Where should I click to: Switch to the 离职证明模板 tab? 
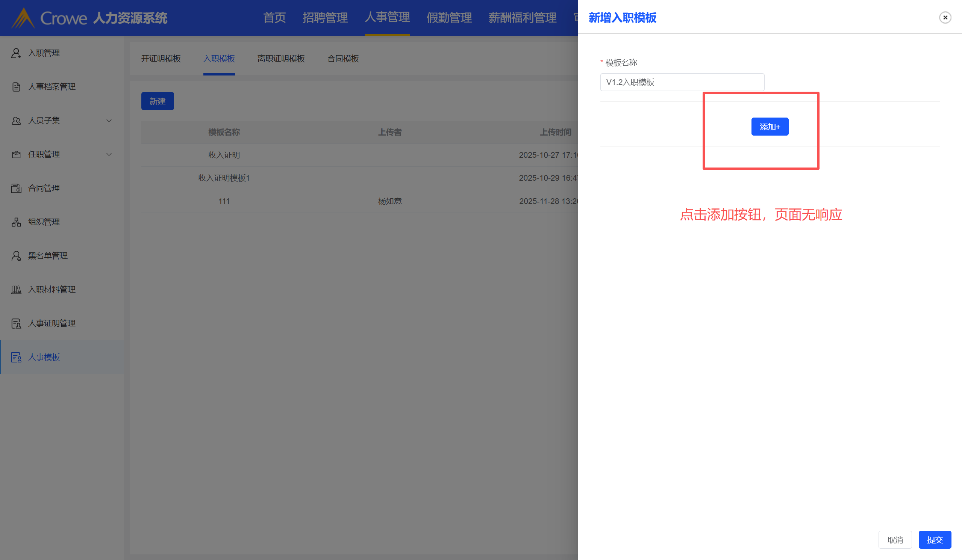click(281, 59)
